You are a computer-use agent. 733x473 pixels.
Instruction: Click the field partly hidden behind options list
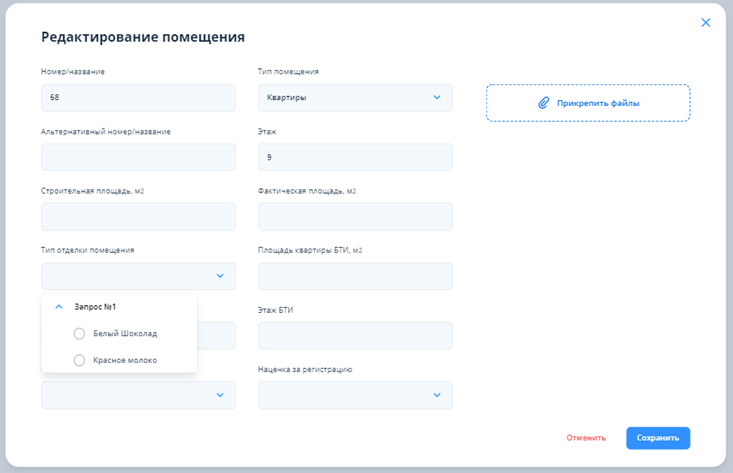click(x=216, y=336)
